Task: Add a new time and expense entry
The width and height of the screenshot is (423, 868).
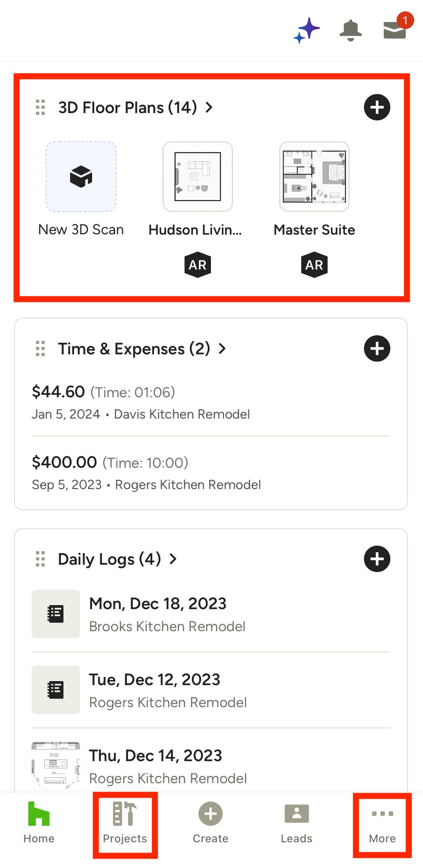Action: click(377, 348)
